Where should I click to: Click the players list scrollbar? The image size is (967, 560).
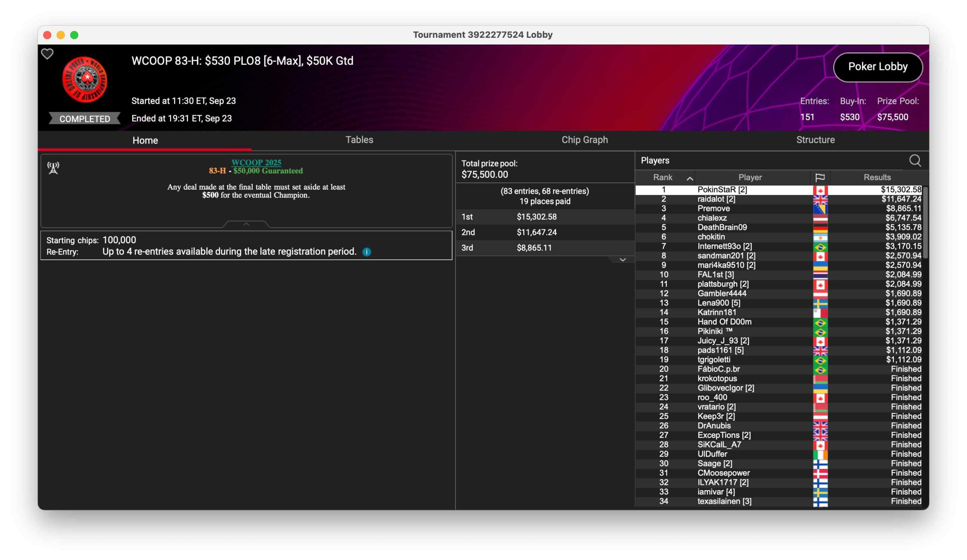(925, 222)
